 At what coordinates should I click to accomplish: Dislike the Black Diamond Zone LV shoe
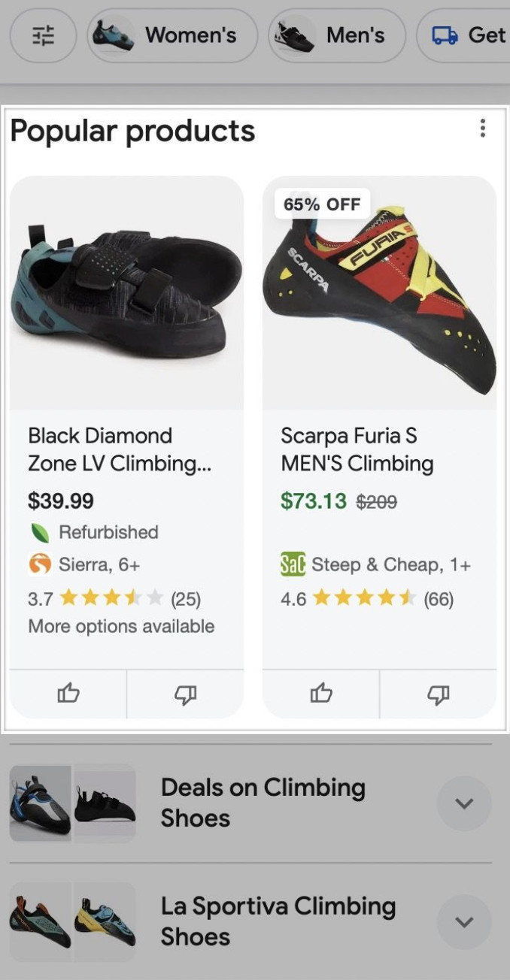[185, 693]
